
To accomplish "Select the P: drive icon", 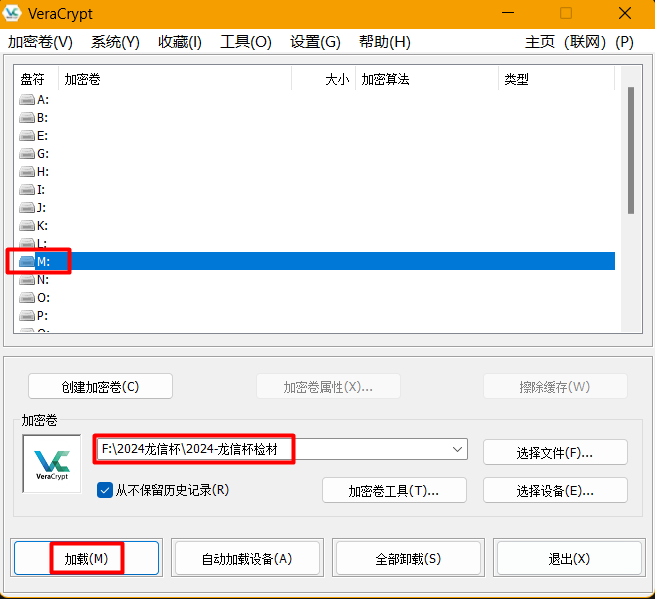I will point(27,315).
